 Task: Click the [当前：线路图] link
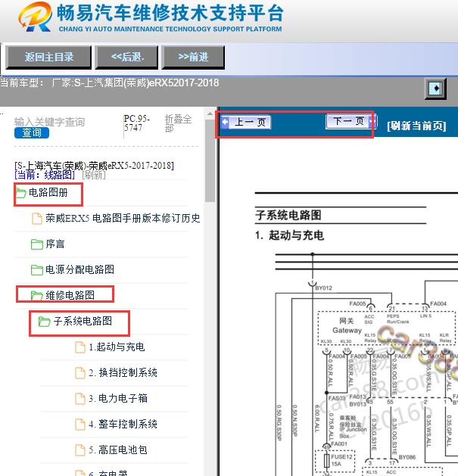[45, 175]
